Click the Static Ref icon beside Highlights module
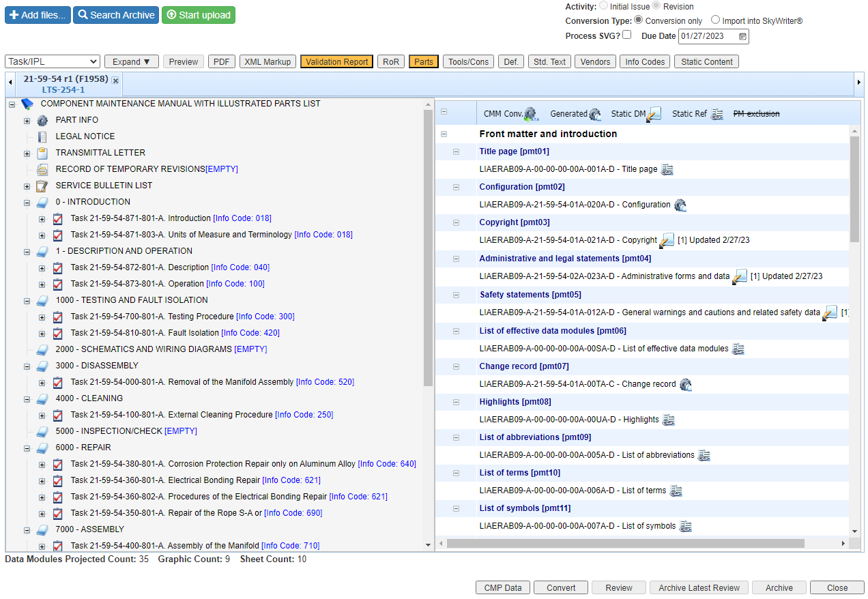The width and height of the screenshot is (868, 599). coord(669,420)
